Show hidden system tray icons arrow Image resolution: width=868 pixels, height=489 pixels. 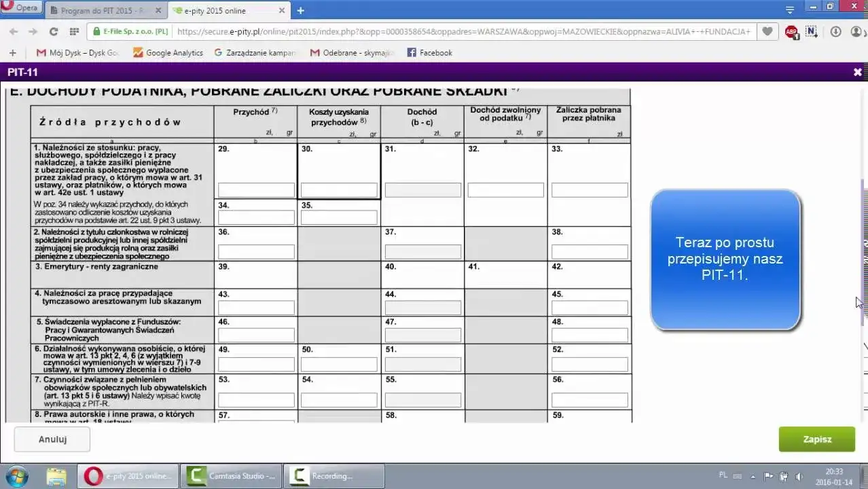point(754,476)
